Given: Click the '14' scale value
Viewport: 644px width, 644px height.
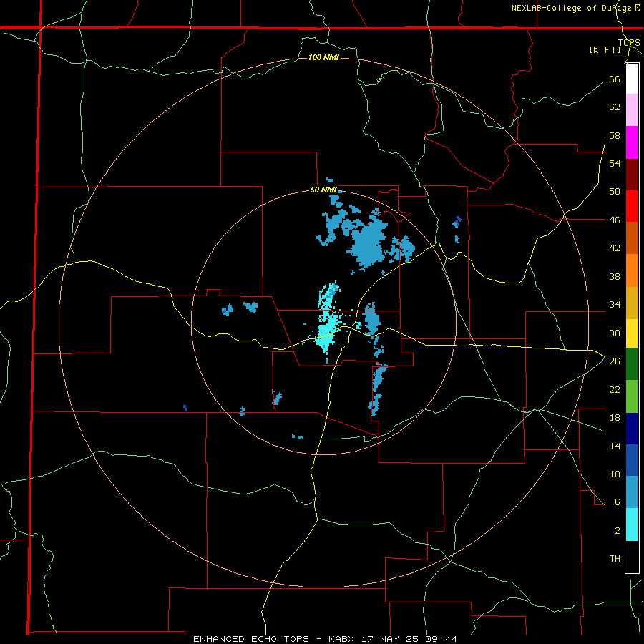Looking at the screenshot, I should point(615,446).
